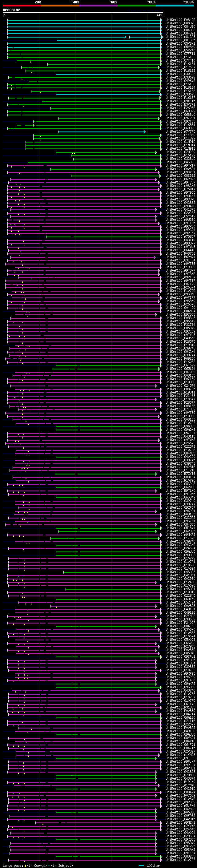Screen dimensions: 197x868
Task: Open entry UniRef100_Q75WT7
Action: coord(180,189)
